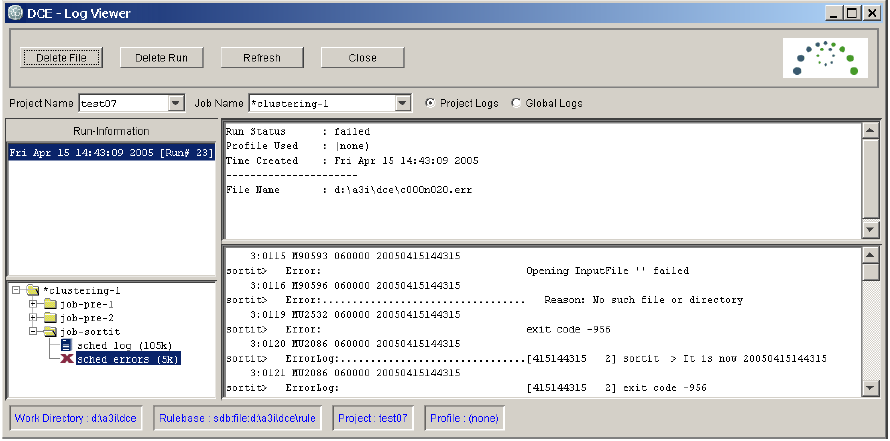Select the Global Logs radio button

[x=516, y=103]
